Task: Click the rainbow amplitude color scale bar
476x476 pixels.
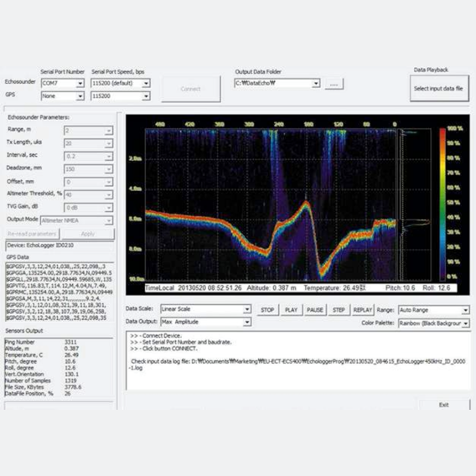Action: point(442,204)
